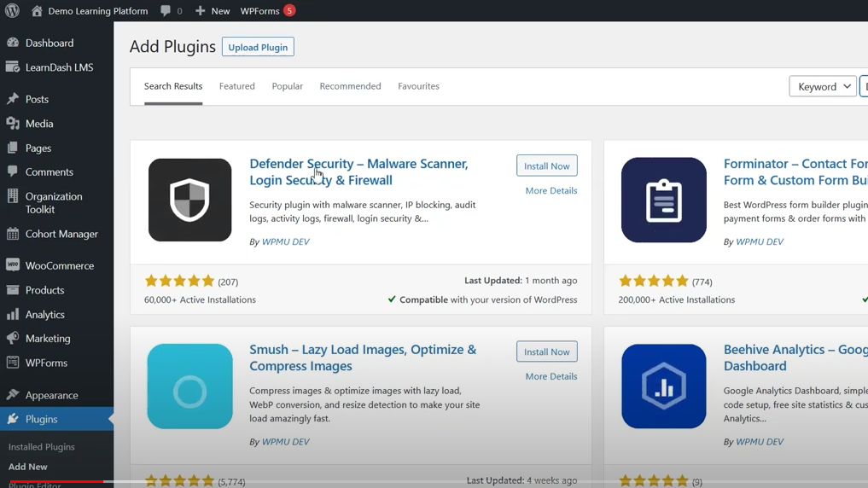
Task: Open the Keyword search type dropdown
Action: (x=823, y=86)
